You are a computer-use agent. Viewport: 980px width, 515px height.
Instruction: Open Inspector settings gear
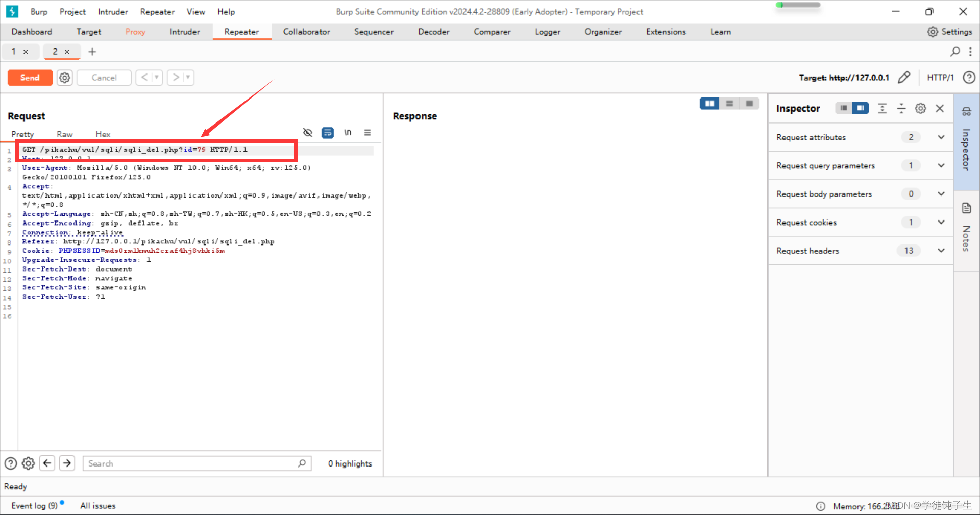coord(920,108)
